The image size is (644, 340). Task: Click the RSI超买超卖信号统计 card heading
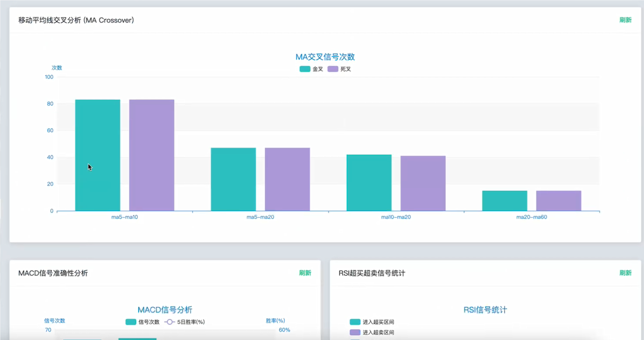click(x=372, y=273)
